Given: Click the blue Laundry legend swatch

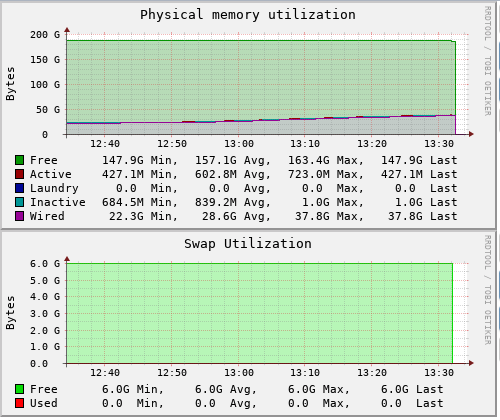Looking at the screenshot, I should tap(19, 188).
